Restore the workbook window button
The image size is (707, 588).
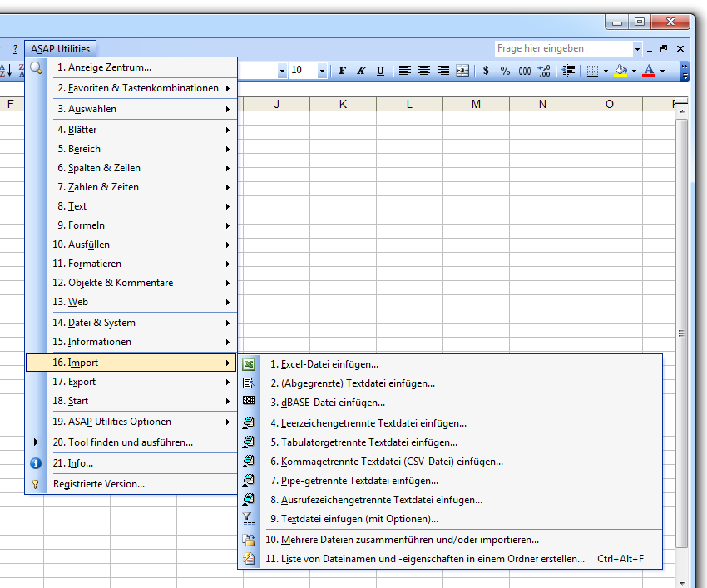click(664, 49)
